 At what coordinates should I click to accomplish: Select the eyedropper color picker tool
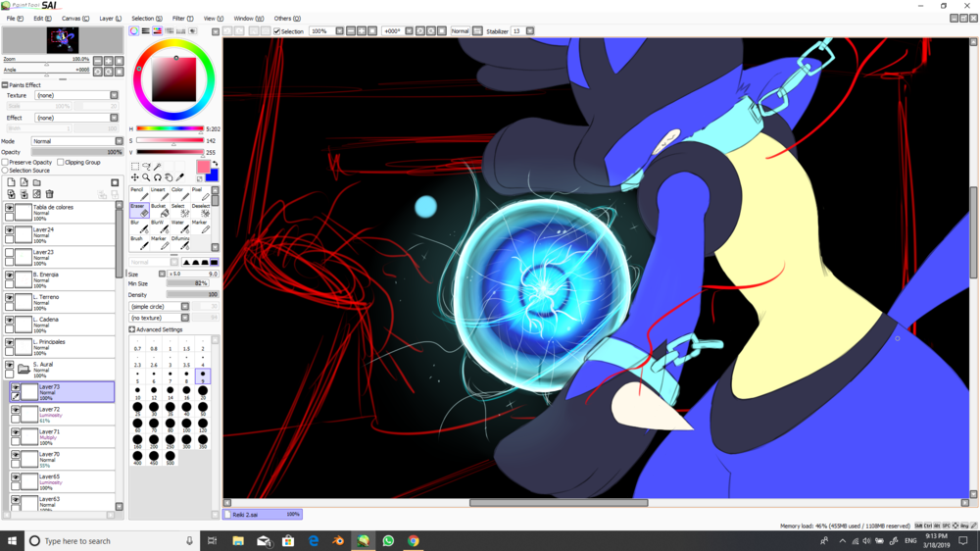(180, 177)
